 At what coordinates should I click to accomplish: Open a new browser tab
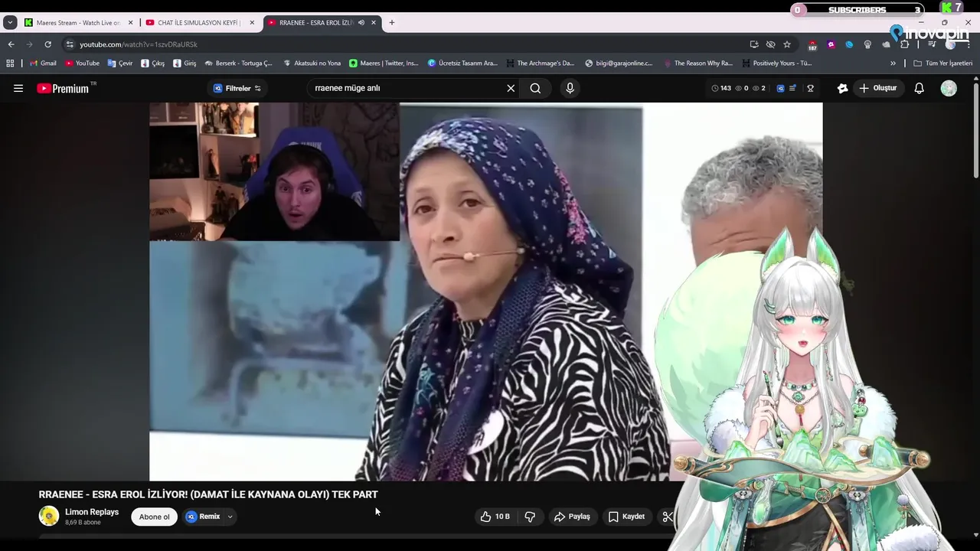(392, 22)
